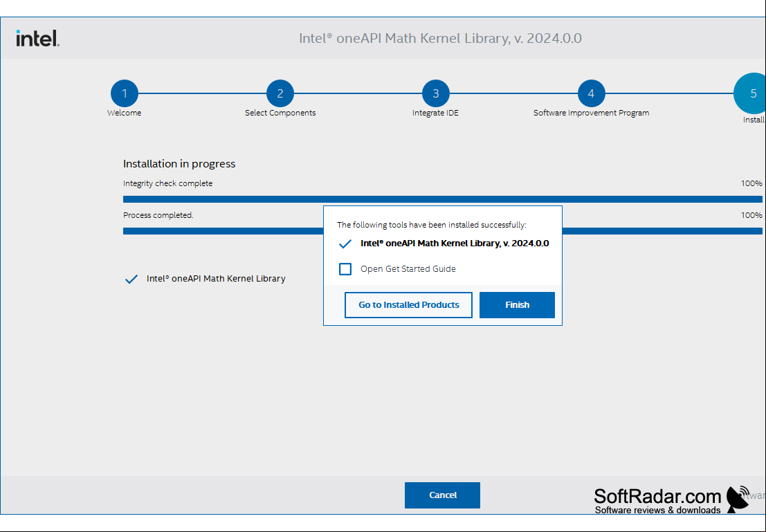Click the Integrity check progress bar
Viewport: 766px width, 532px height.
coord(443,199)
